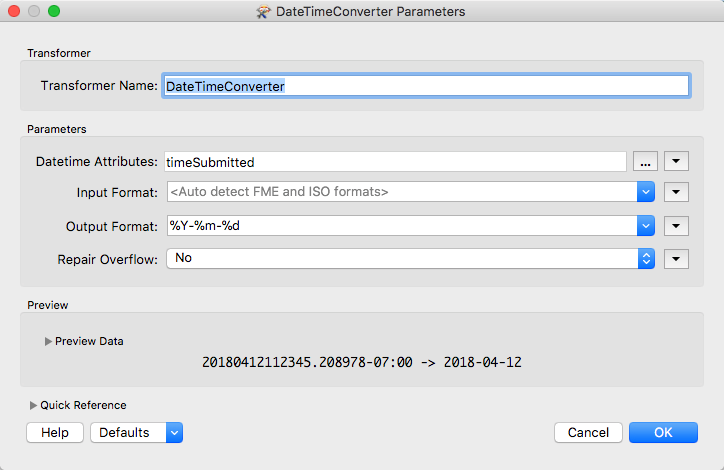Minimize the parameters dialog window
Image resolution: width=724 pixels, height=470 pixels.
[34, 12]
